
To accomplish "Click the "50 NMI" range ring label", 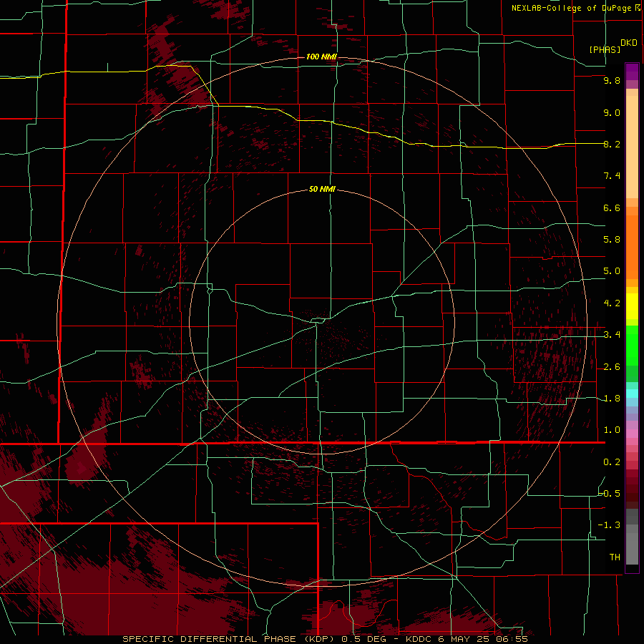I will (x=322, y=189).
